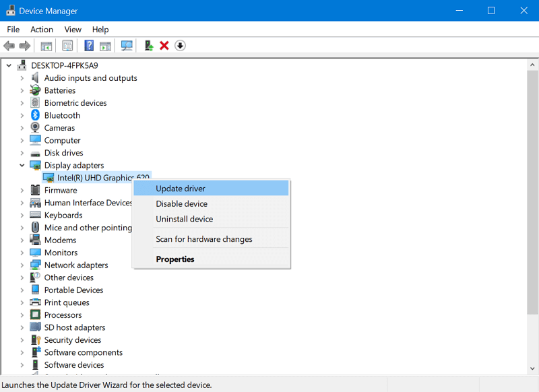Select the computer icon beside DESKTOP-4FPK5A9
The height and width of the screenshot is (392, 539).
(22, 65)
